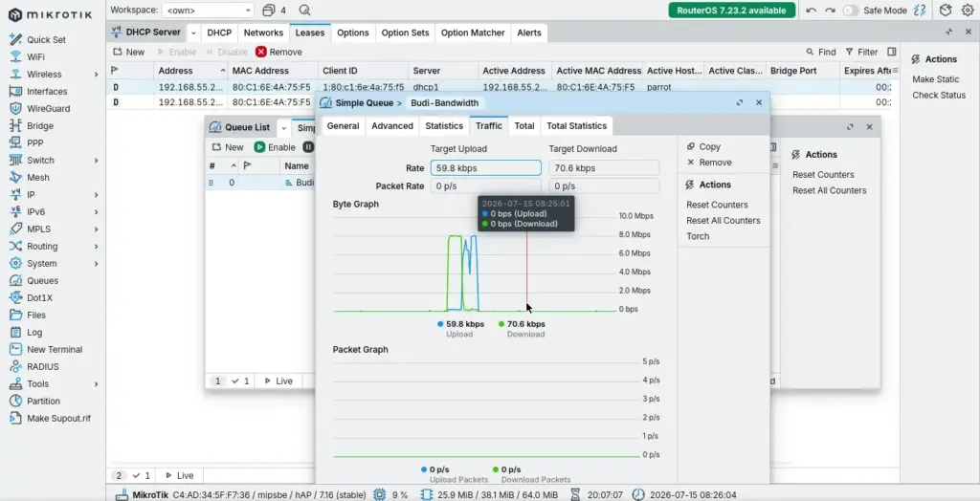This screenshot has height=501, width=980.
Task: Open Partition in the sidebar
Action: [43, 401]
